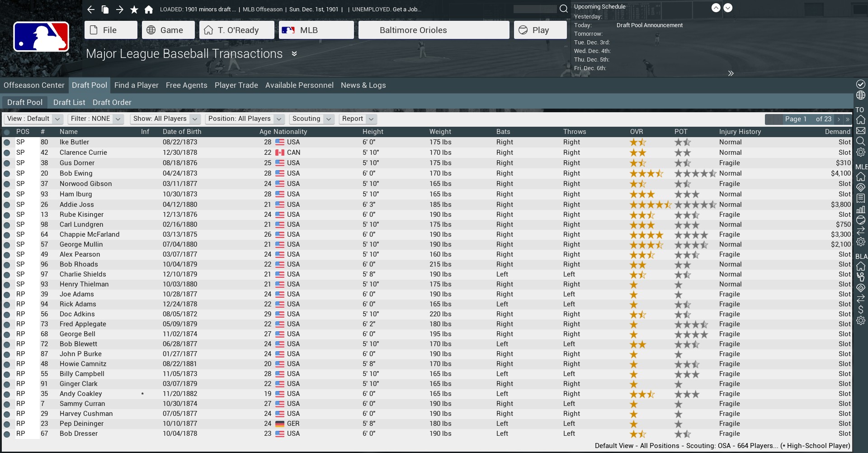Select the row marker for Chappie McFarland

coord(7,234)
